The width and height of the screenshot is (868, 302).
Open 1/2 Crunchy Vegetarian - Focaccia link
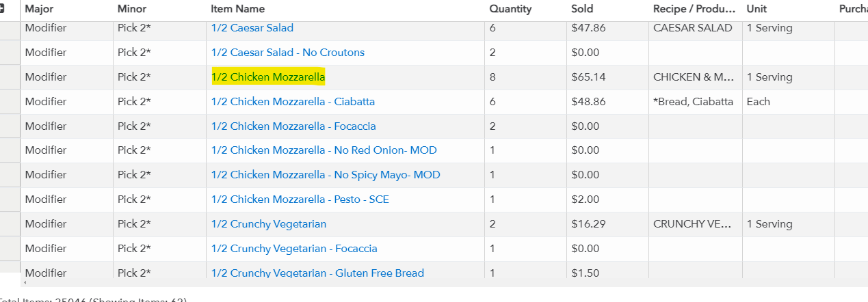294,249
